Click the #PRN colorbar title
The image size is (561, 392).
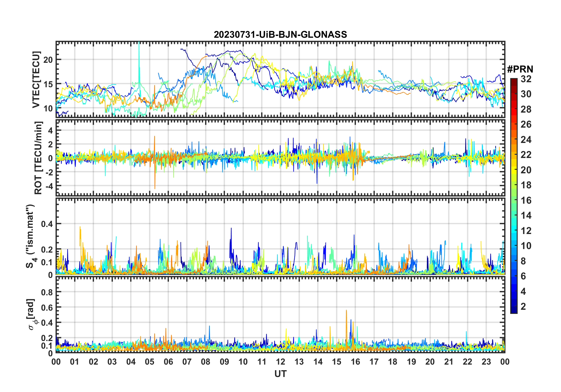pos(520,69)
